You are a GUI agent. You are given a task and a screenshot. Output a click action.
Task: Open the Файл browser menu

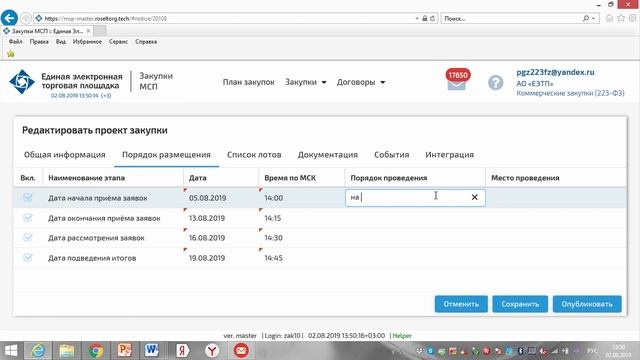click(x=16, y=42)
